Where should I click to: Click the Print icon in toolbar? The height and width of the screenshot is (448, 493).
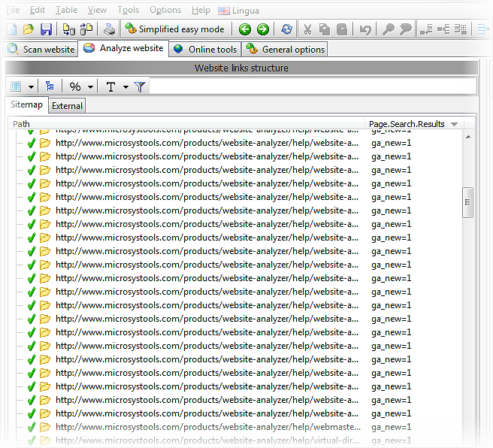110,29
